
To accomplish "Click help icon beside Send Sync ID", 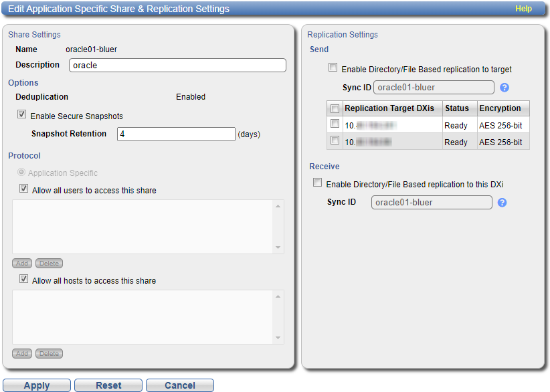I will (x=505, y=88).
